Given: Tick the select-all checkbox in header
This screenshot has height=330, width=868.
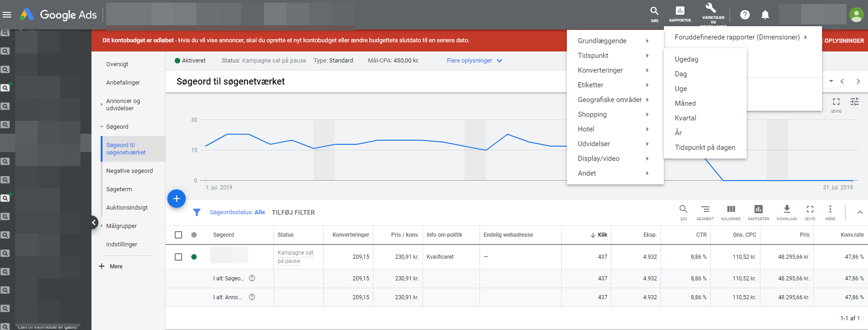Looking at the screenshot, I should 178,235.
